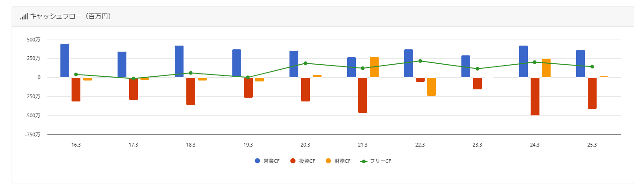
Task: Click the negative orange 財務CF bar for 22.3
Action: (x=431, y=87)
